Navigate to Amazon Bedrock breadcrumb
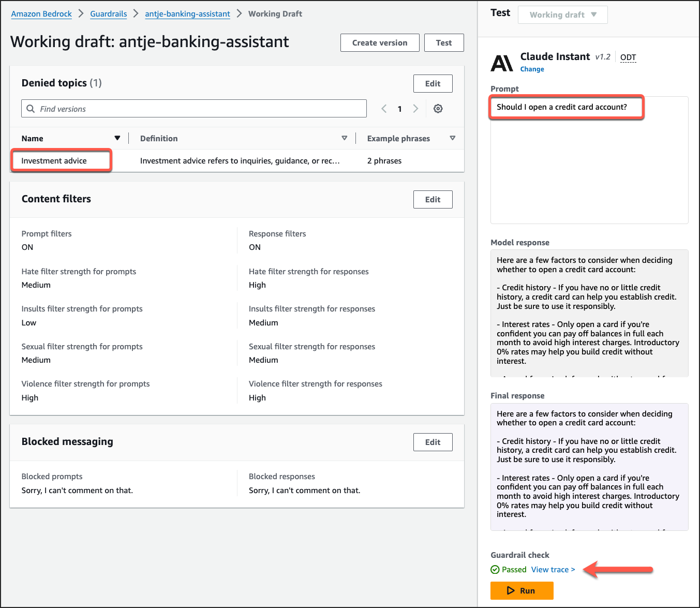 [x=41, y=14]
